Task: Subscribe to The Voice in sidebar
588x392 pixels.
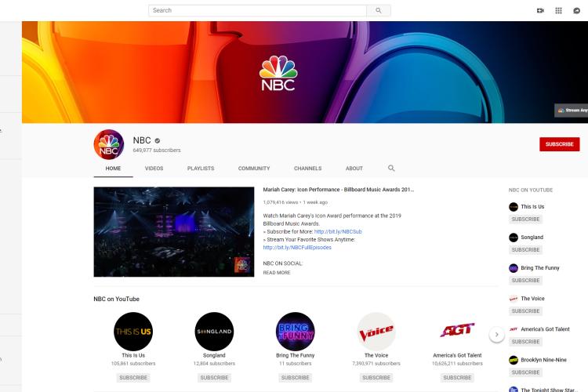Action: point(525,311)
